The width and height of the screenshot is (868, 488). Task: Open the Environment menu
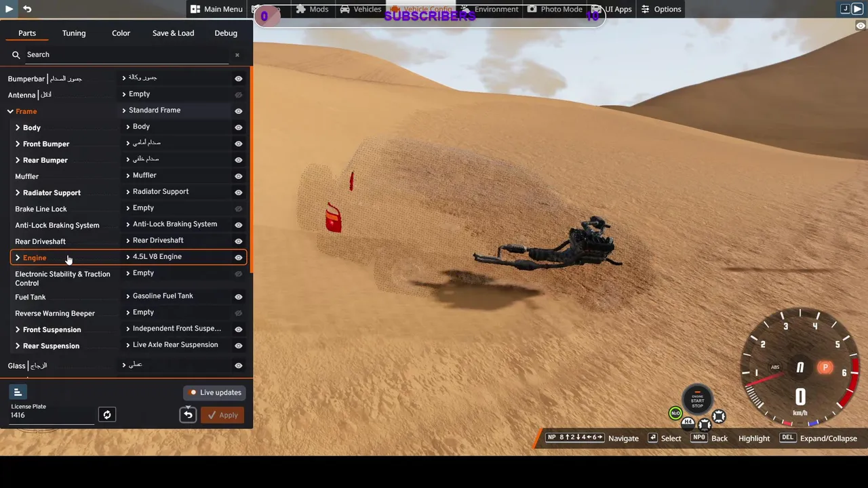coord(490,9)
